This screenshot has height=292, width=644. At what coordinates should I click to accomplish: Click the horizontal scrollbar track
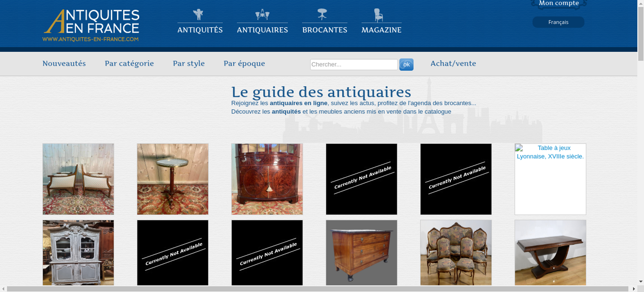[317, 289]
